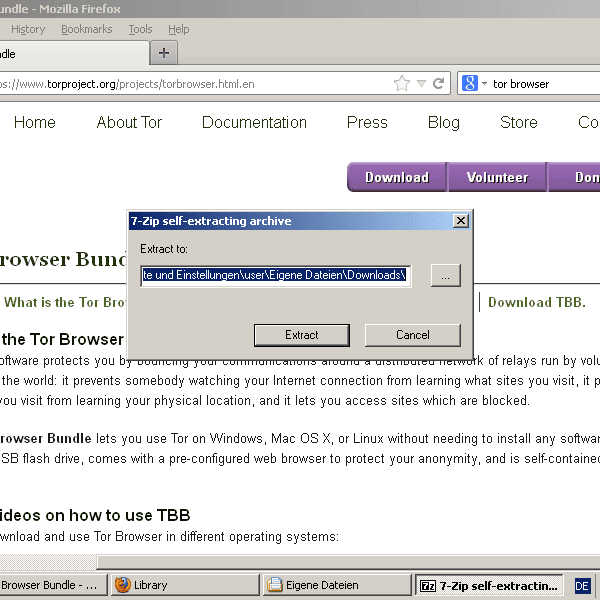Open the About Tor page
Viewport: 600px width, 600px height.
coord(129,122)
